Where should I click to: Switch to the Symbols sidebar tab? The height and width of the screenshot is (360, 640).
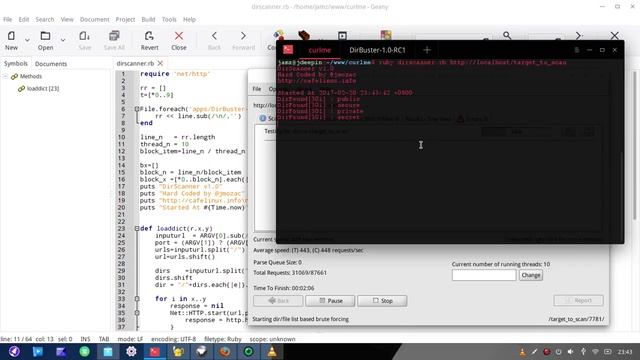point(16,64)
